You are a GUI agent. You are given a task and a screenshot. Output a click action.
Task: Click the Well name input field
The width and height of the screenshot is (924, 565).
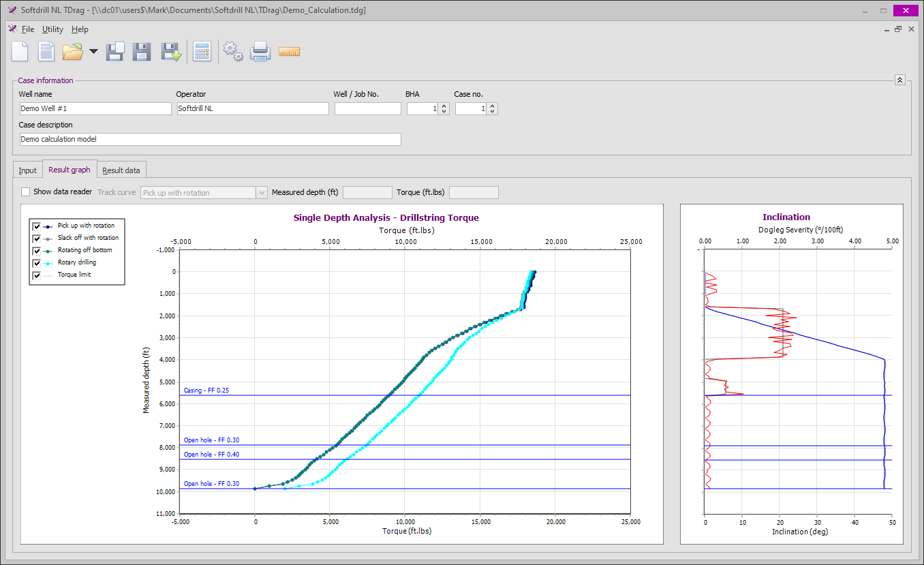pyautogui.click(x=95, y=108)
